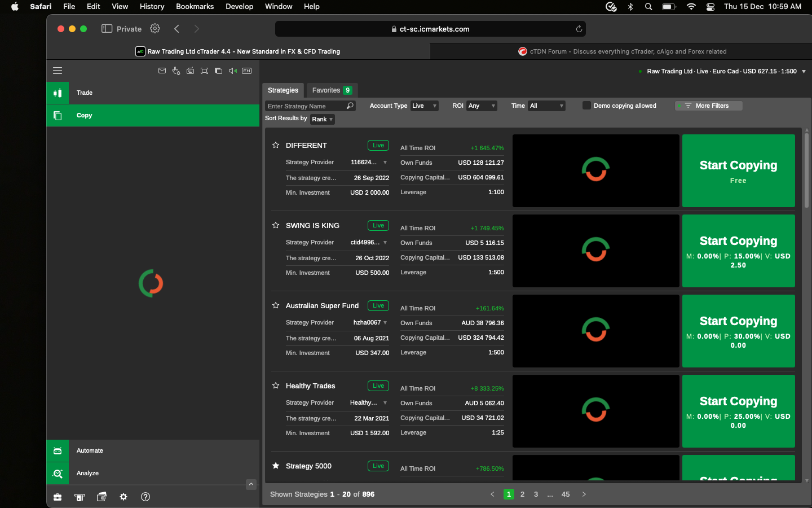Open ROI Any dropdown
Screen dimensions: 812x508
click(x=482, y=106)
